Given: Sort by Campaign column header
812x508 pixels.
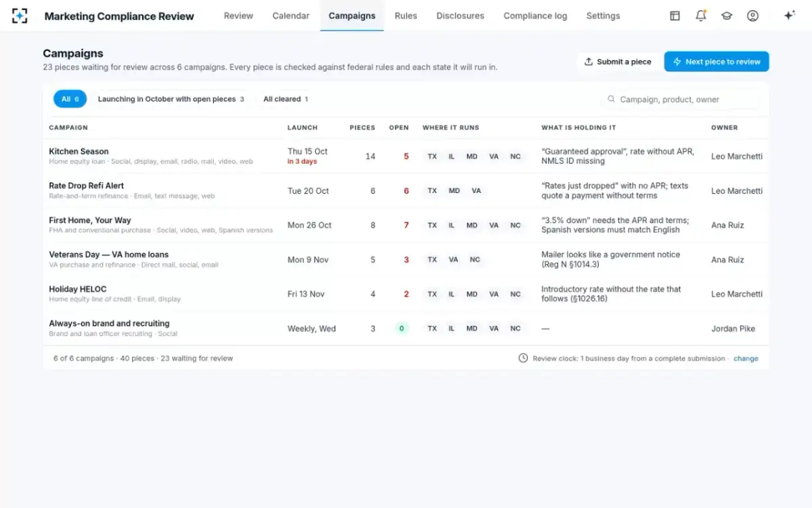Looking at the screenshot, I should (68, 127).
